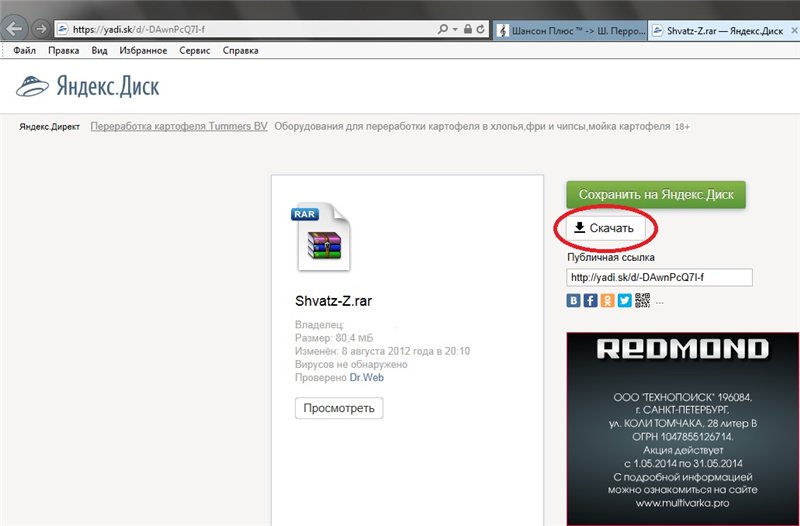Share link via VKontakte icon

coord(574,300)
